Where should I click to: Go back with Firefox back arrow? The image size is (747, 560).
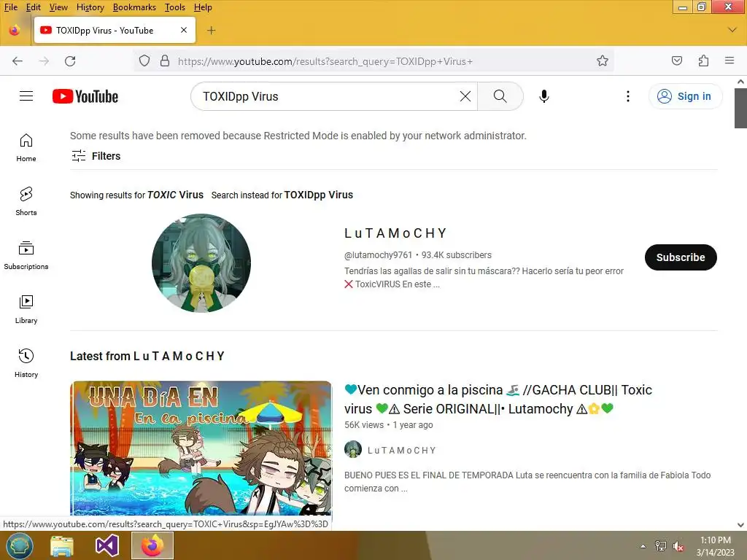[18, 61]
